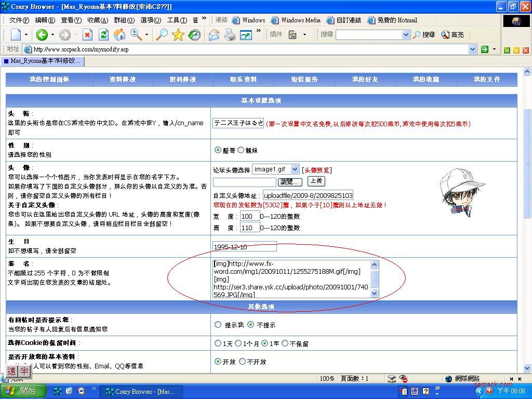Click the green Back arrow button
This screenshot has height=399, width=532.
42,35
